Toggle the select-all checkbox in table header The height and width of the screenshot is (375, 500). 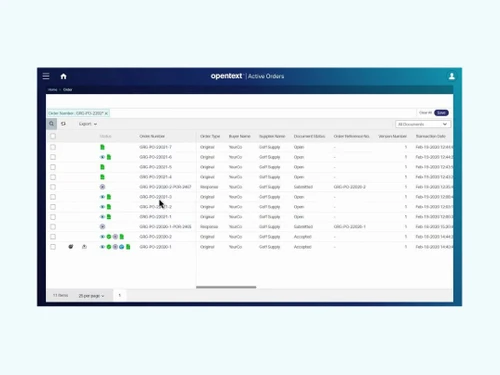(53, 136)
